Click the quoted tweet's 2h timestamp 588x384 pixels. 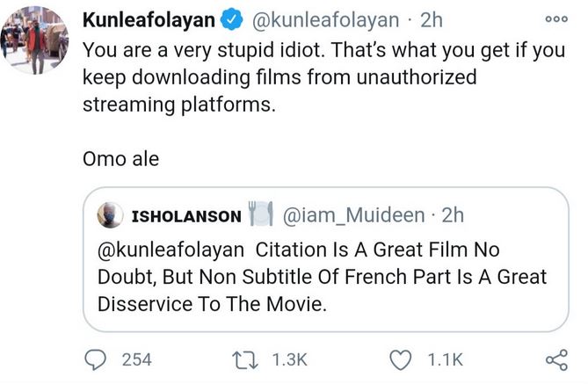[x=451, y=215]
